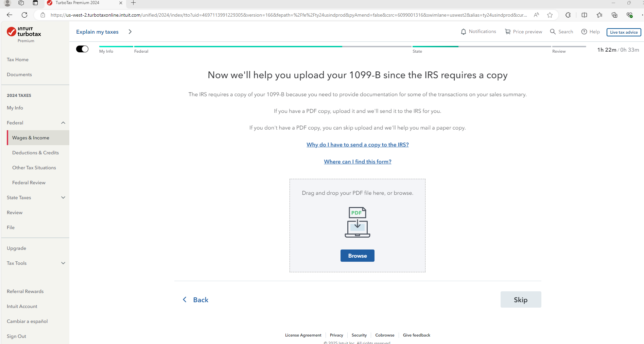Image resolution: width=644 pixels, height=344 pixels.
Task: Toggle the switch beside progress bar
Action: (82, 49)
